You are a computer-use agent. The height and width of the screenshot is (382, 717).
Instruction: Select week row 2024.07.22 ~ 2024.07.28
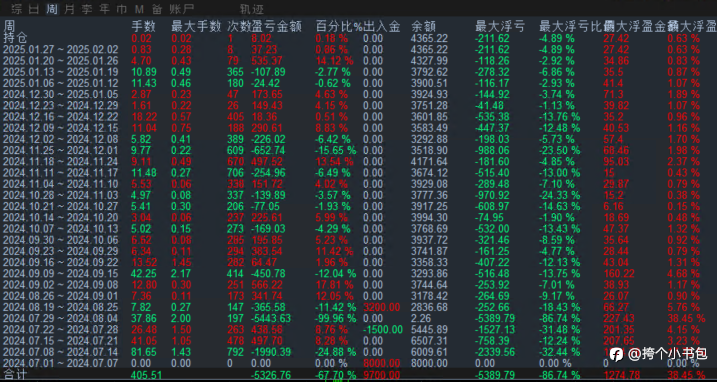coord(60,329)
